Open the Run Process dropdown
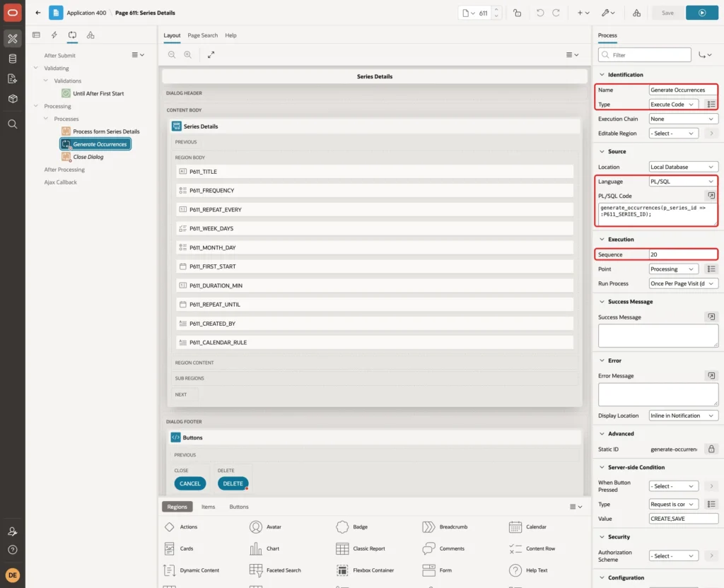 point(684,283)
